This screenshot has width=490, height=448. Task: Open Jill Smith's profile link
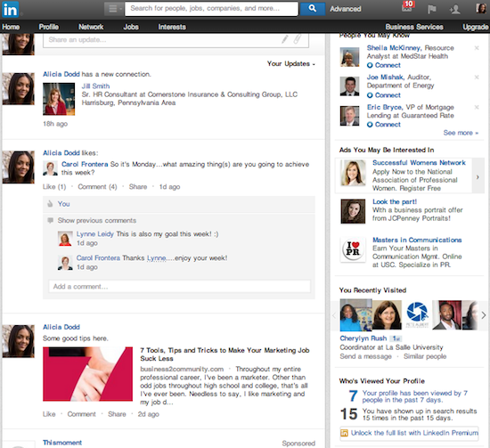tap(95, 86)
